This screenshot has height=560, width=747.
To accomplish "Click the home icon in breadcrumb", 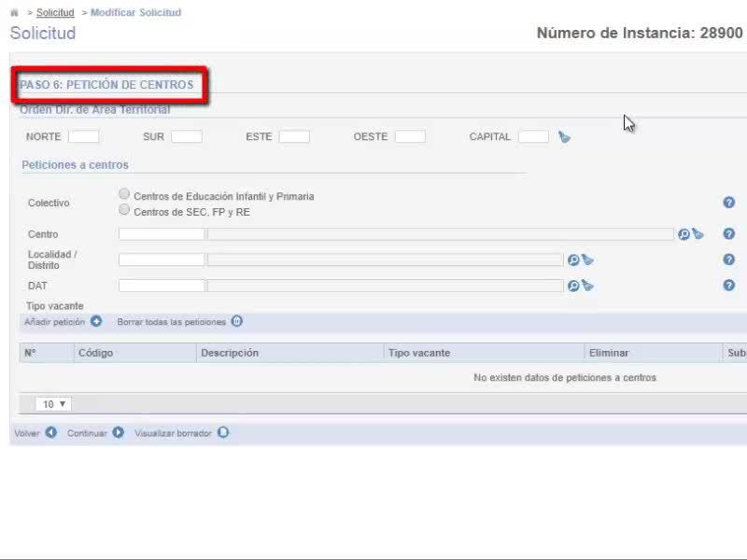I will point(14,13).
